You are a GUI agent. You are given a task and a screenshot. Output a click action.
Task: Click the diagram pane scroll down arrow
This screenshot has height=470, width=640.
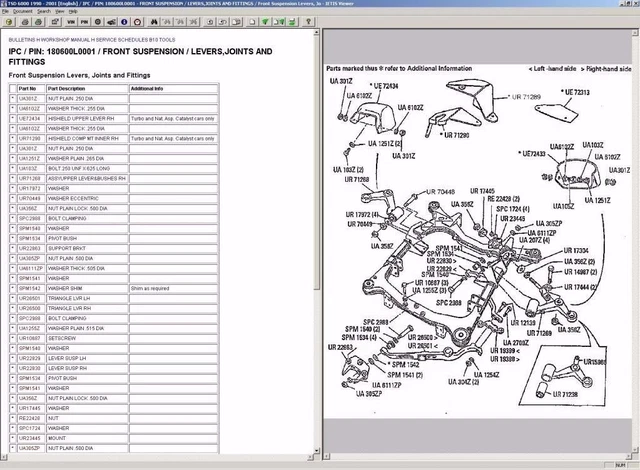point(636,450)
